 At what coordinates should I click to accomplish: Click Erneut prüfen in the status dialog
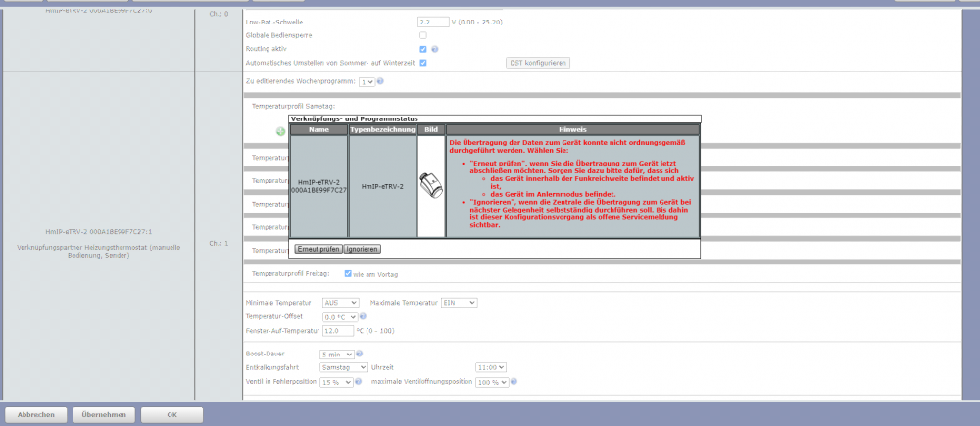coord(318,249)
